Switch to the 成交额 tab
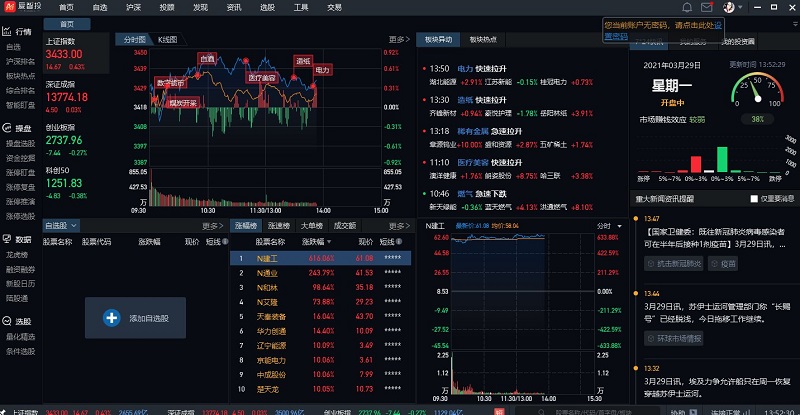The image size is (800, 415). tap(344, 226)
